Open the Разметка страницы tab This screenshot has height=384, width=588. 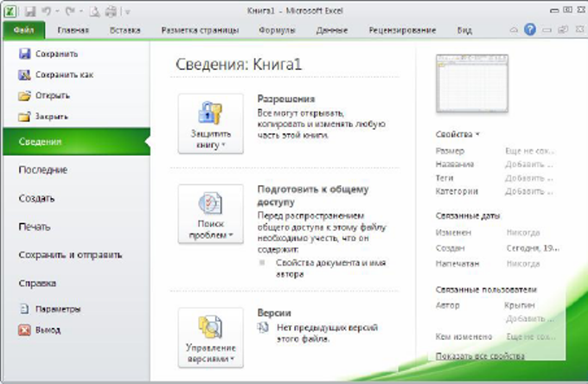[200, 30]
